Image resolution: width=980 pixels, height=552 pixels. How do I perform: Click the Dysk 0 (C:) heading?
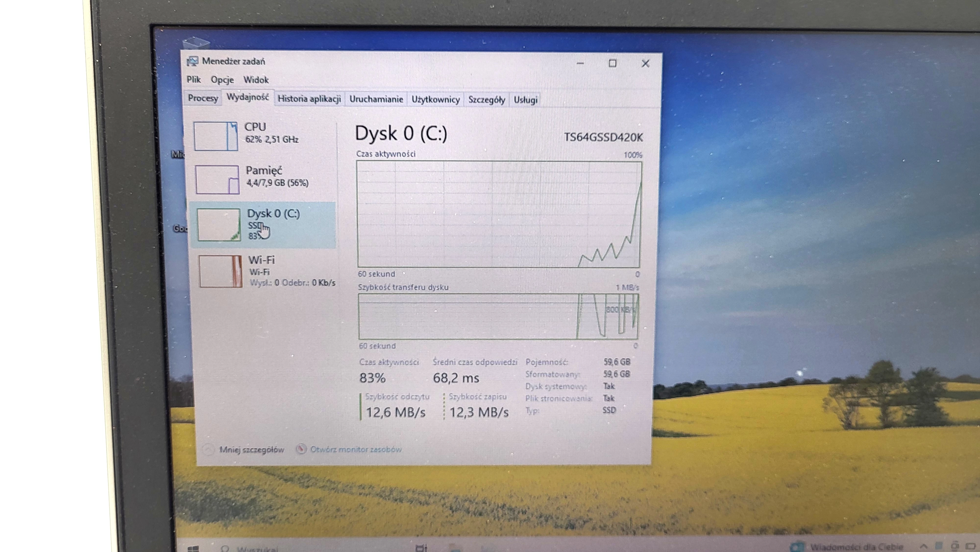pyautogui.click(x=401, y=134)
